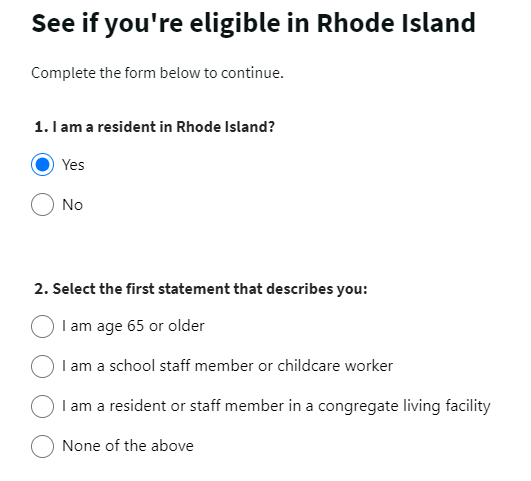
Task: Click the 'Complete the form below to continue' text
Action: coord(157,73)
